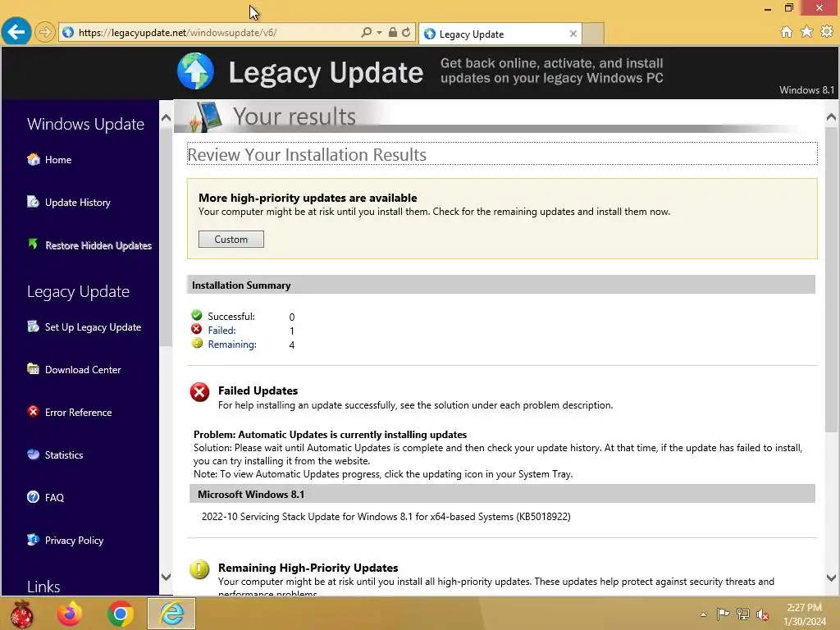Viewport: 840px width, 630px height.
Task: Open Privacy Policy link
Action: (x=75, y=541)
